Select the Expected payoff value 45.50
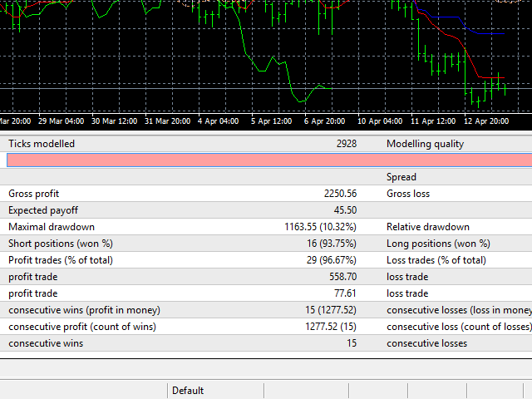 pyautogui.click(x=344, y=210)
